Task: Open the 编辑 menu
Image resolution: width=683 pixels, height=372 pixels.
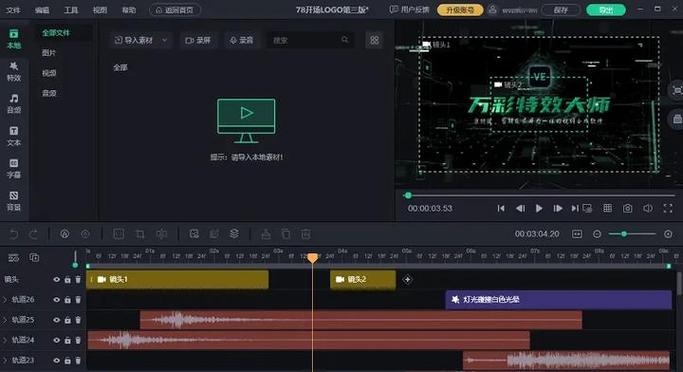Action: (42, 10)
